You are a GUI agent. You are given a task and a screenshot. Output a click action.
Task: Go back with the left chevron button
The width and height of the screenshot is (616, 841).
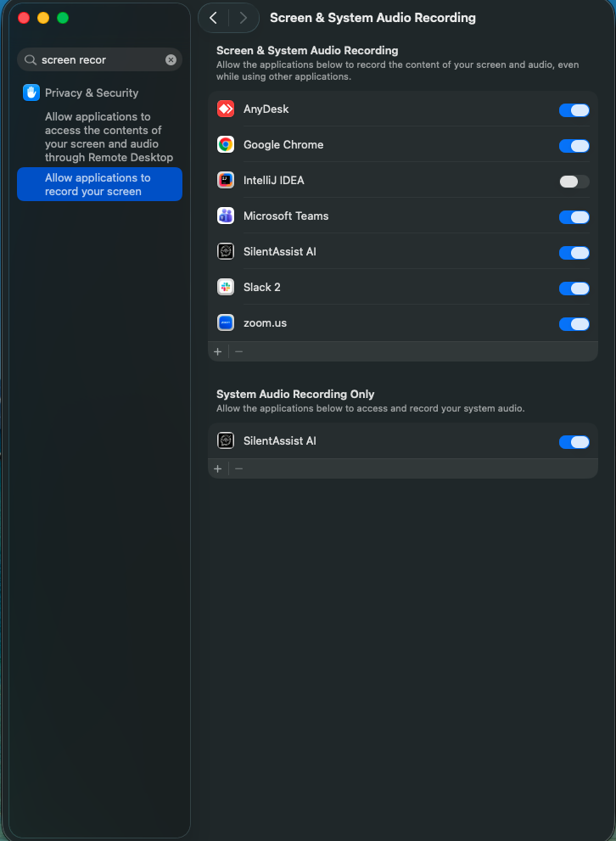coord(213,18)
